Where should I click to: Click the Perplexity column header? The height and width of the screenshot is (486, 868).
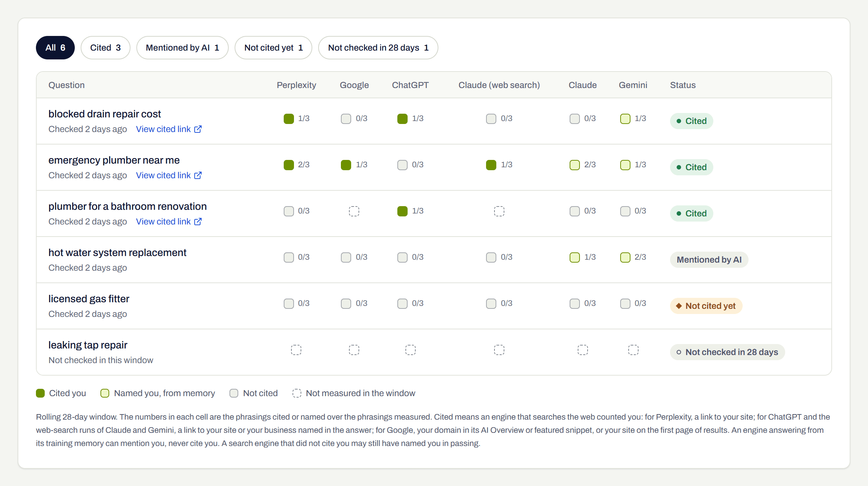pyautogui.click(x=297, y=85)
